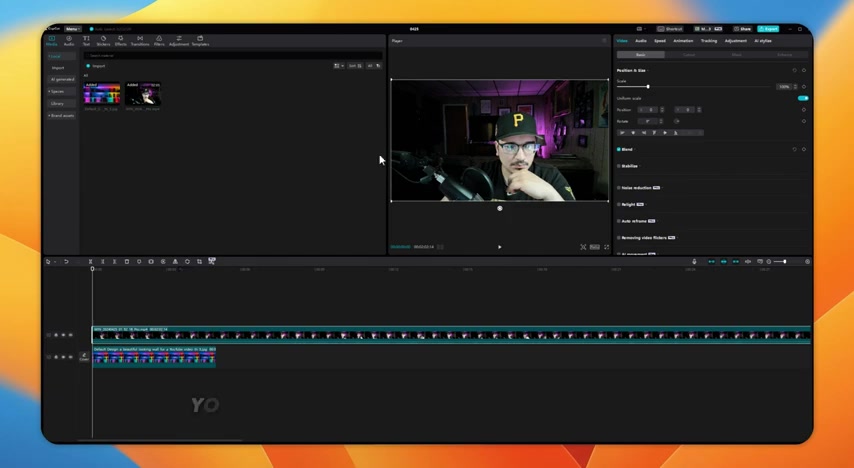Click the Undo arrow in timeline toolbar
Viewport: 854px width, 468px height.
click(66, 262)
